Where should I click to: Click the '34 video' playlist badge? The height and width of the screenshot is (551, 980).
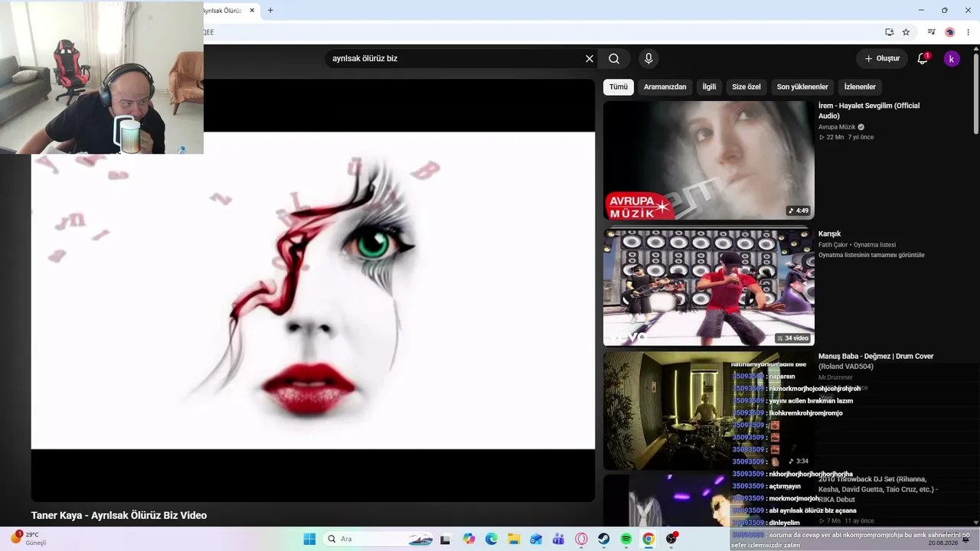pos(792,338)
